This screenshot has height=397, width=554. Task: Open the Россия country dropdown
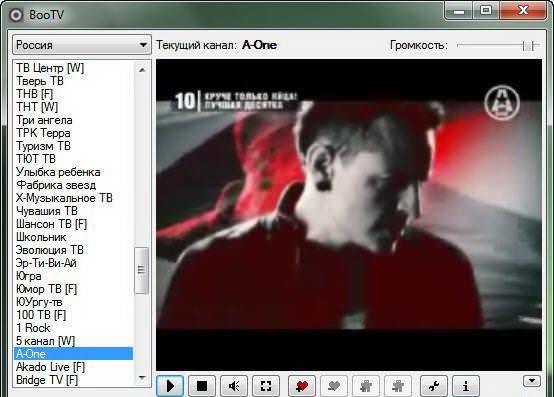coord(82,45)
